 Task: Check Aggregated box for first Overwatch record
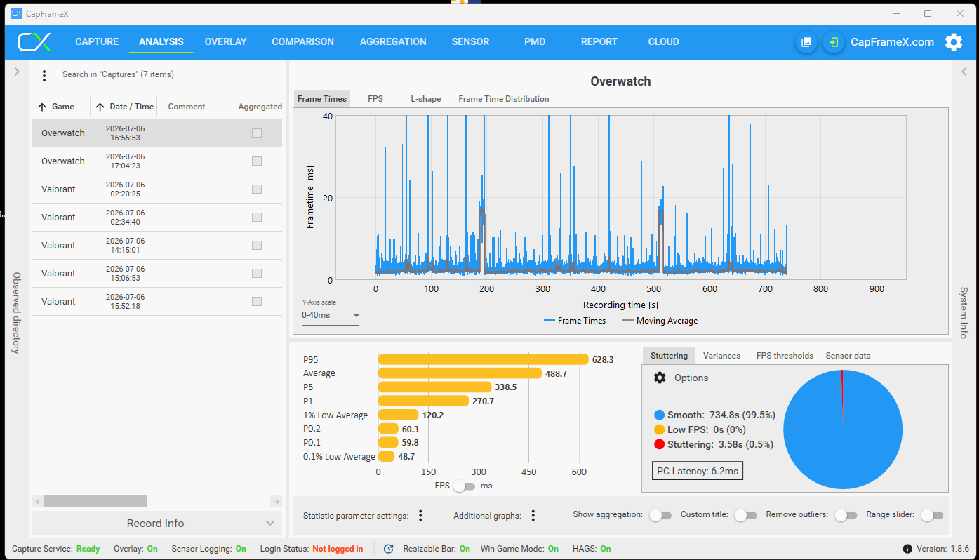(257, 133)
